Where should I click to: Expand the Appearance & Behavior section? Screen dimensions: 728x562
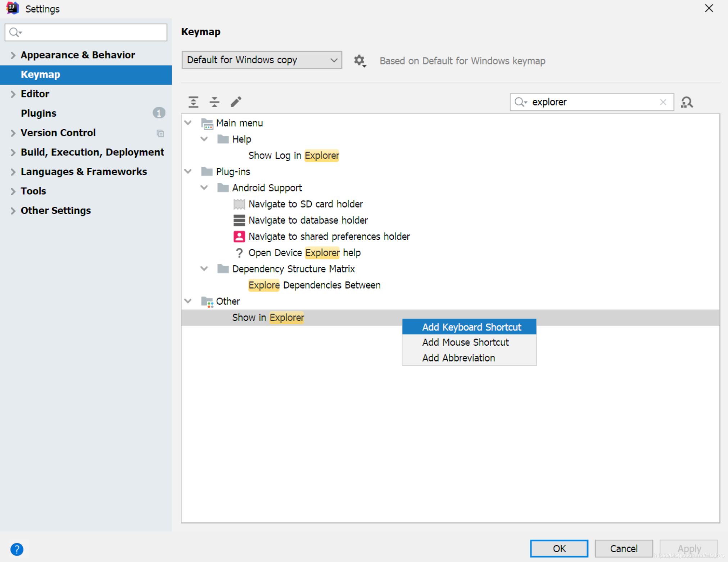point(13,55)
